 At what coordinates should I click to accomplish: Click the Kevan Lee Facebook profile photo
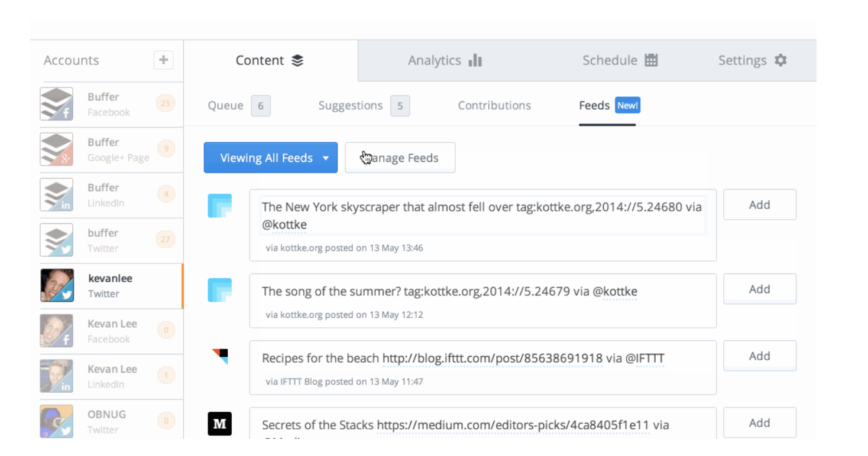(57, 331)
